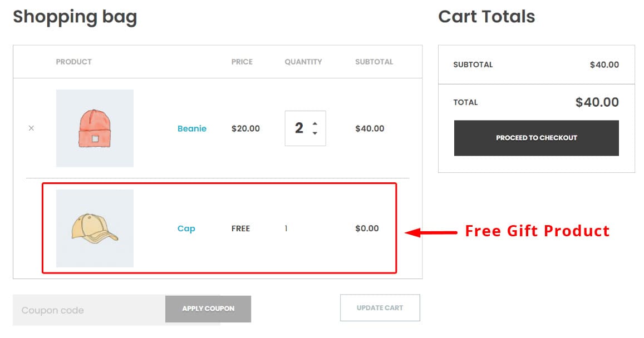Image resolution: width=644 pixels, height=338 pixels.
Task: Click the Update Cart button
Action: pyautogui.click(x=380, y=307)
